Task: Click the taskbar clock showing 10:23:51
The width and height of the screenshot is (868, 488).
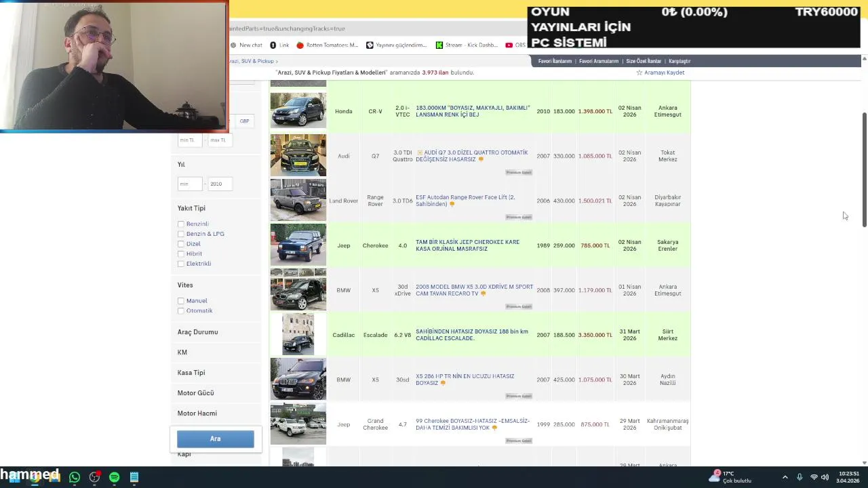Action: [848, 477]
